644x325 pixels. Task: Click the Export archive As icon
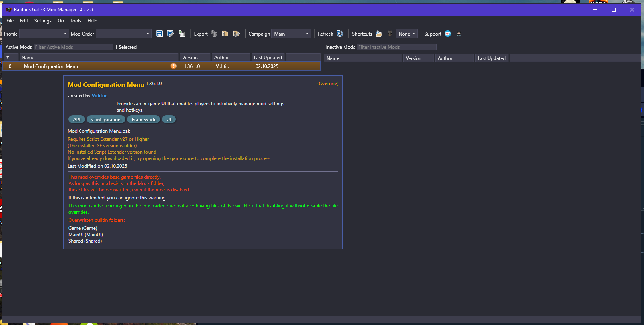237,34
